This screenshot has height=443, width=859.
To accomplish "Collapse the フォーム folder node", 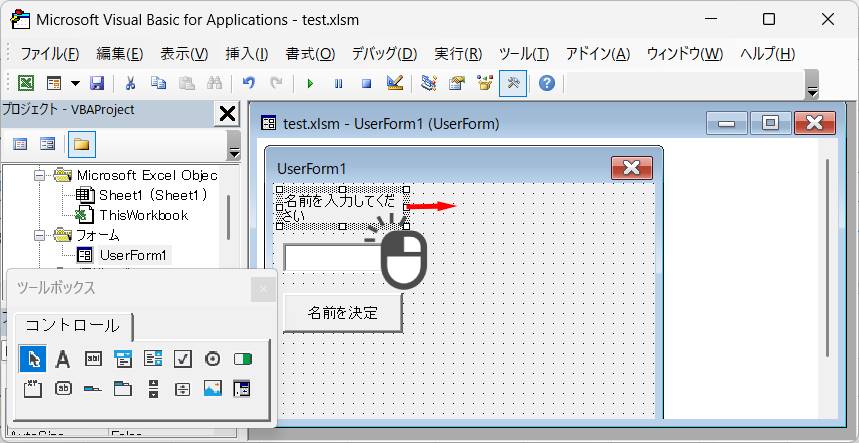I will 39,235.
